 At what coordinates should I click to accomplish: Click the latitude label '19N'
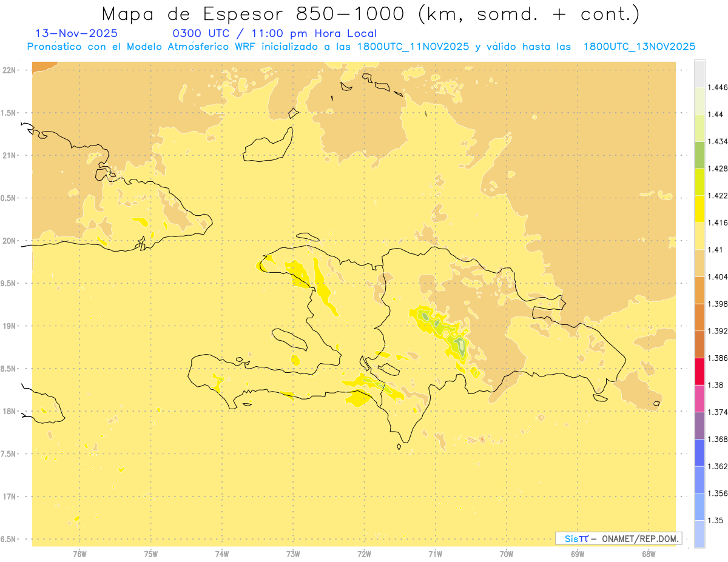click(x=10, y=326)
